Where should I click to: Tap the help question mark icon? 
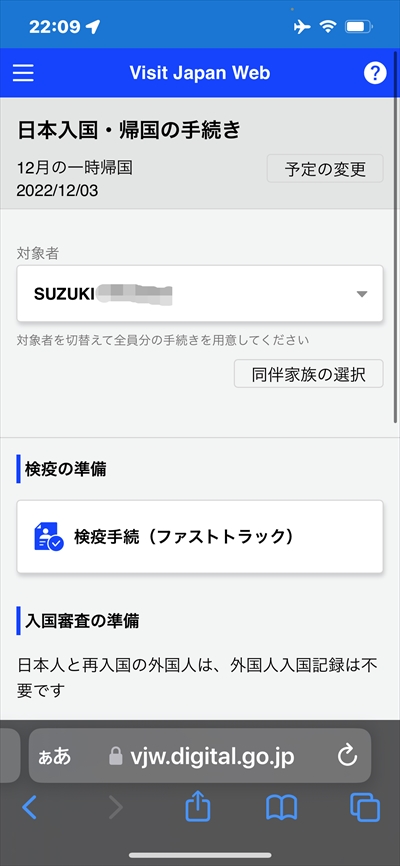375,73
